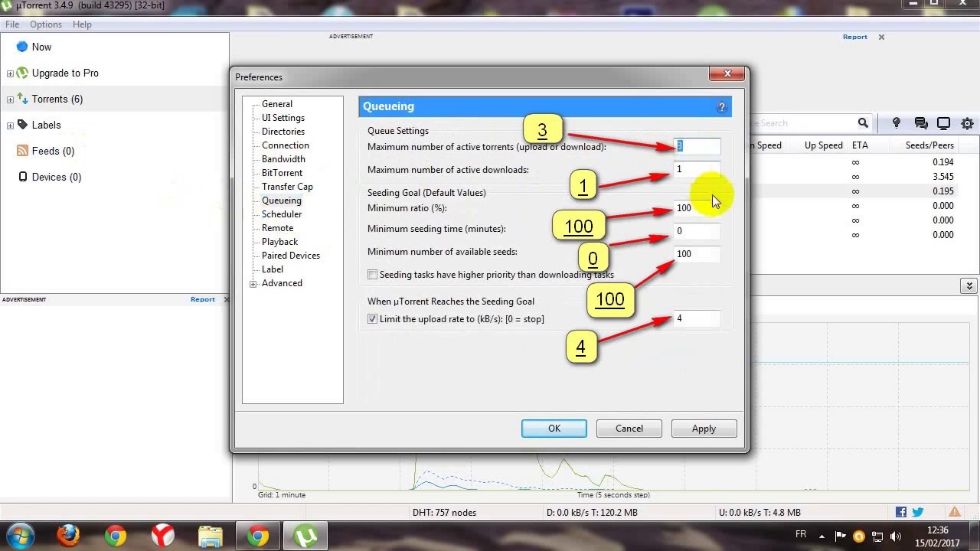This screenshot has width=980, height=551.
Task: Click the Queueing help question mark icon
Action: [x=721, y=107]
